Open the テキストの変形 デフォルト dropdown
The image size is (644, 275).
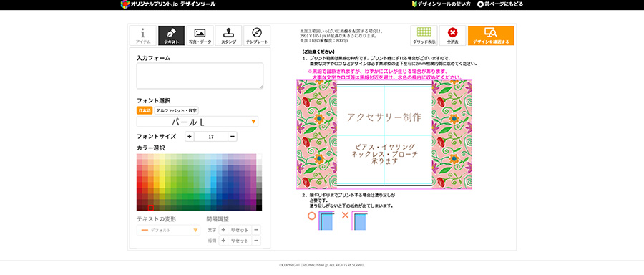168,230
